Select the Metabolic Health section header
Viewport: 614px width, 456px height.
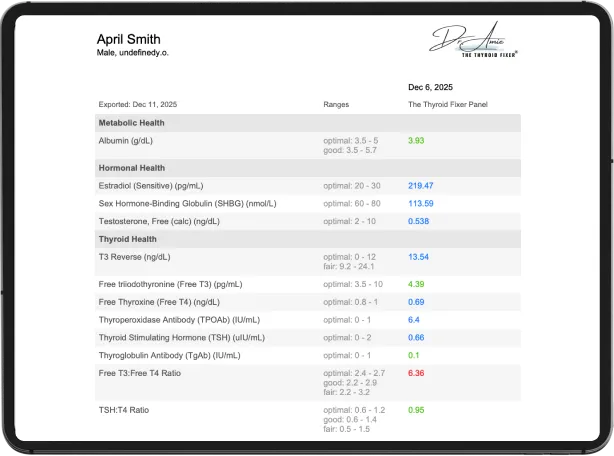pos(132,123)
